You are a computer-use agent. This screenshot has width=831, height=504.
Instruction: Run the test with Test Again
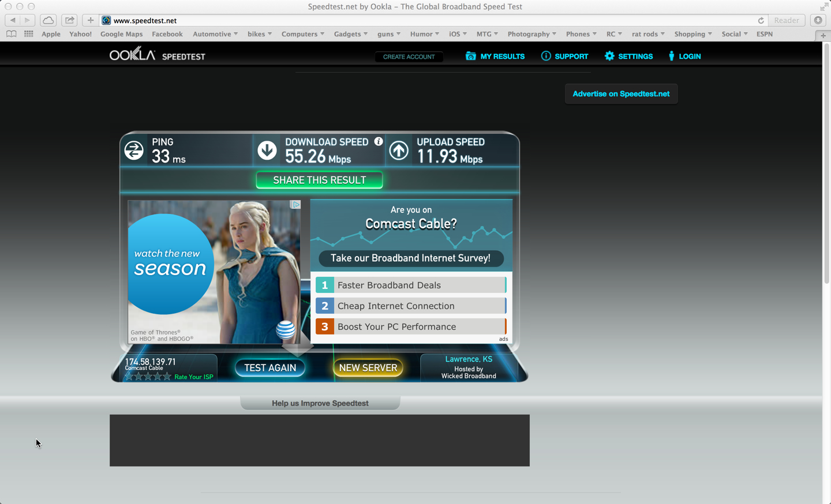(270, 368)
